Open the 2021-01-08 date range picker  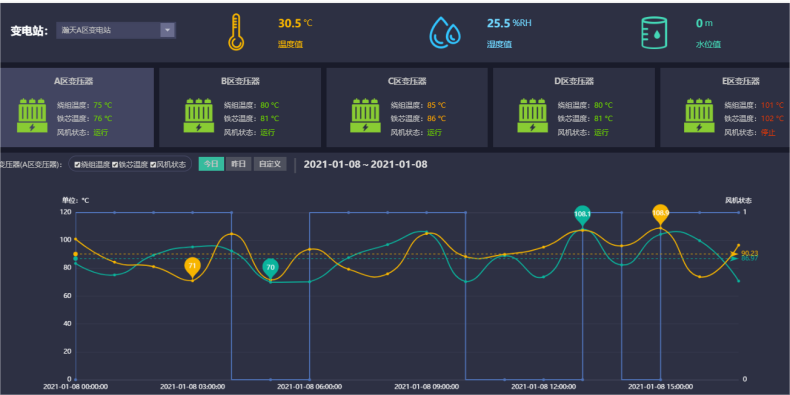click(365, 164)
